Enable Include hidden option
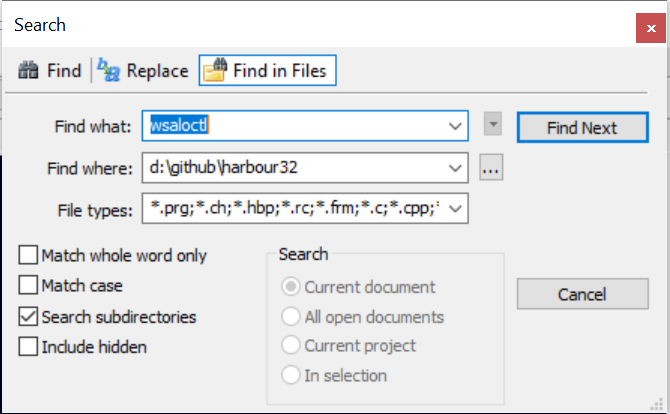 29,347
